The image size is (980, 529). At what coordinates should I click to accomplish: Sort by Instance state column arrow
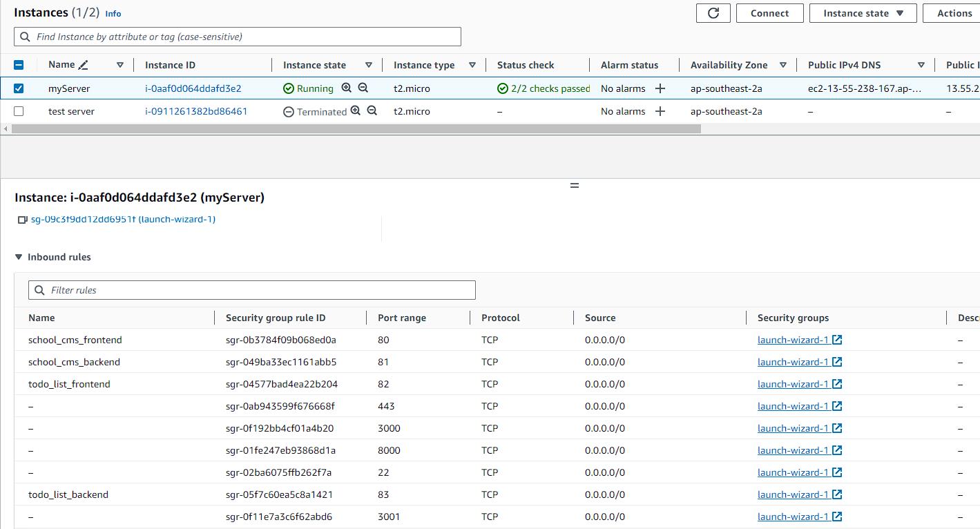[369, 65]
